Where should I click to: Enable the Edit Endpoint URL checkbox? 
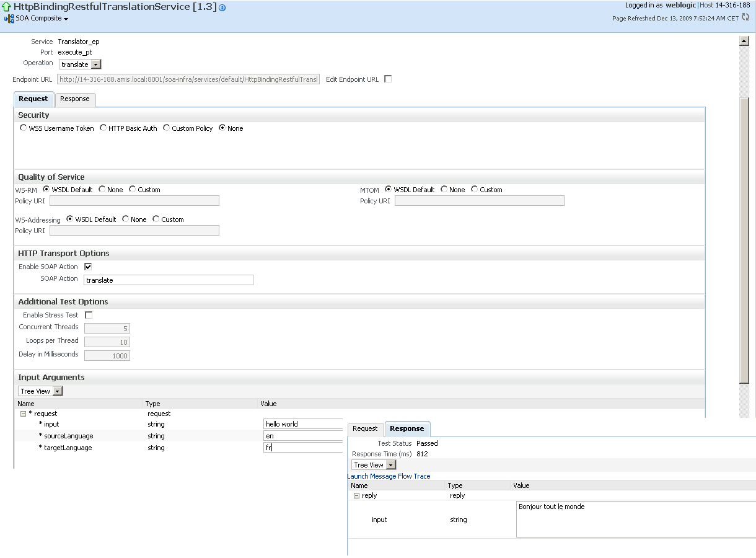point(388,79)
